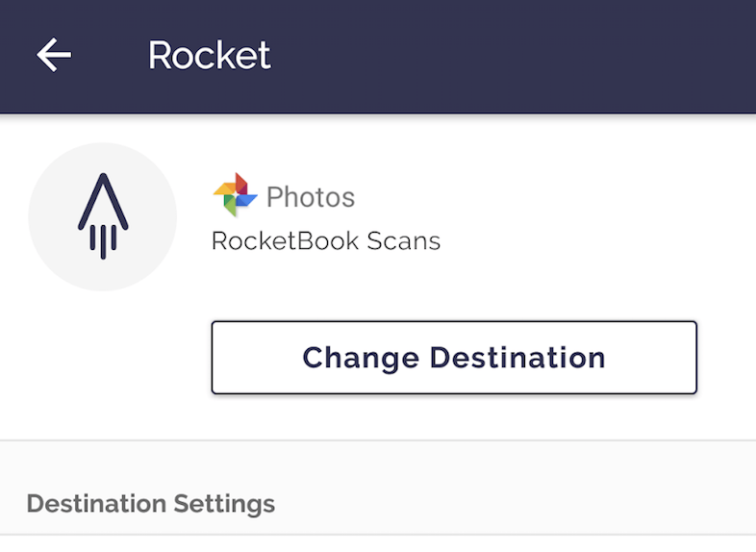Select the Photos destination label

click(x=310, y=198)
